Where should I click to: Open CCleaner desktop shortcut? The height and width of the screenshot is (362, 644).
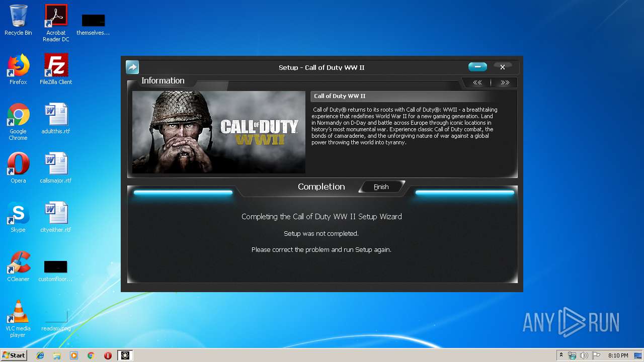tap(18, 266)
